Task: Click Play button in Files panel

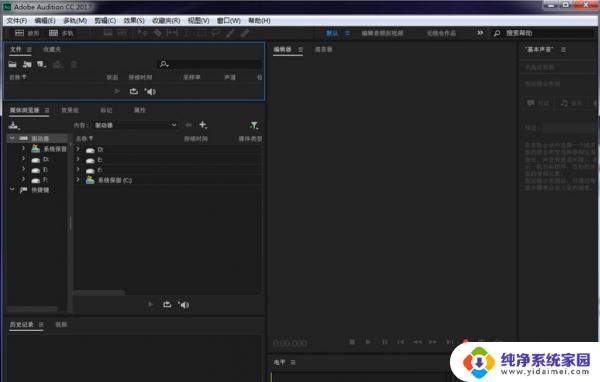Action: click(117, 91)
